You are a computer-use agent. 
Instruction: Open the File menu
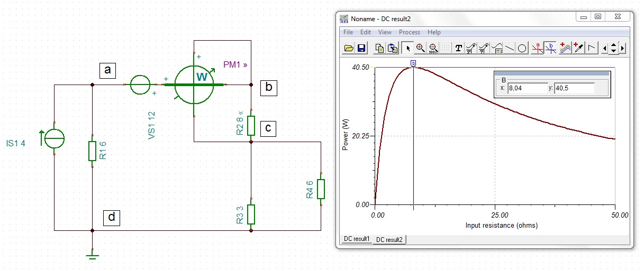pyautogui.click(x=348, y=32)
